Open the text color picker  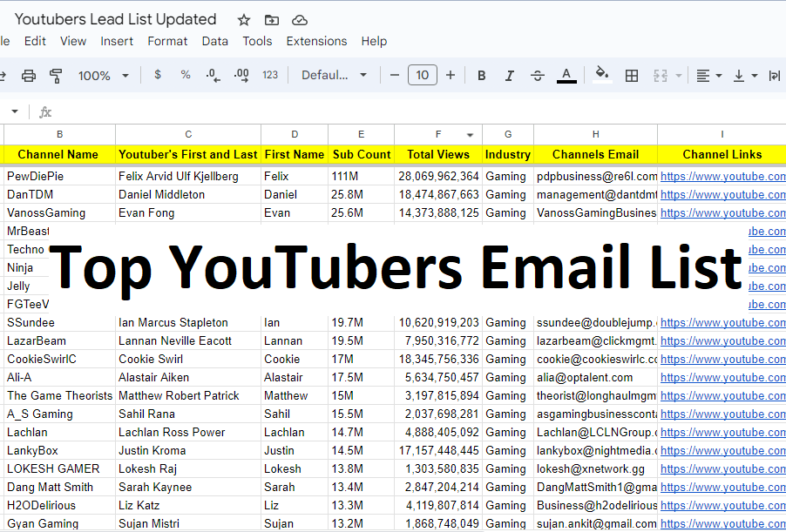click(x=566, y=75)
